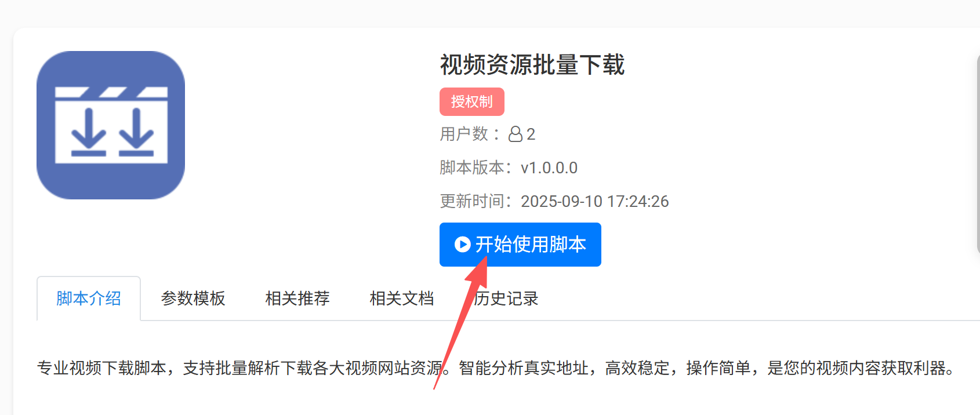This screenshot has height=415, width=980.
Task: Click the 用户数 label
Action: pyautogui.click(x=464, y=134)
